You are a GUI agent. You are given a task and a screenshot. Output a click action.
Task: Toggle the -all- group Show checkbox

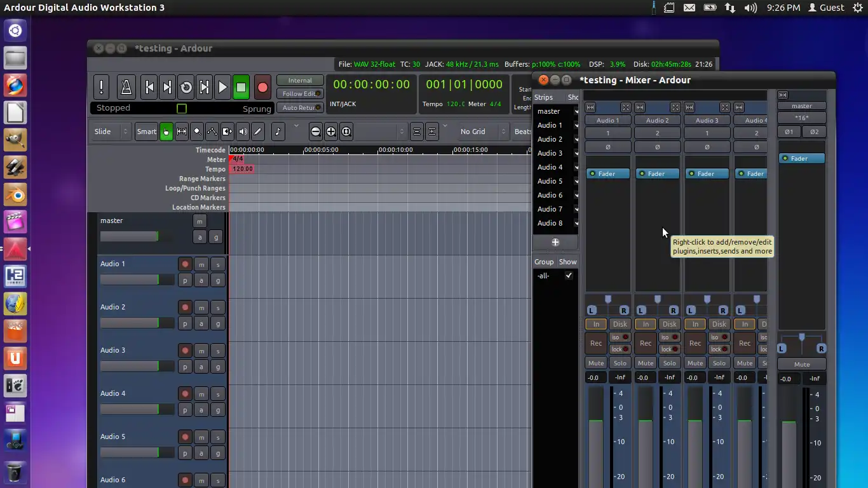(569, 276)
